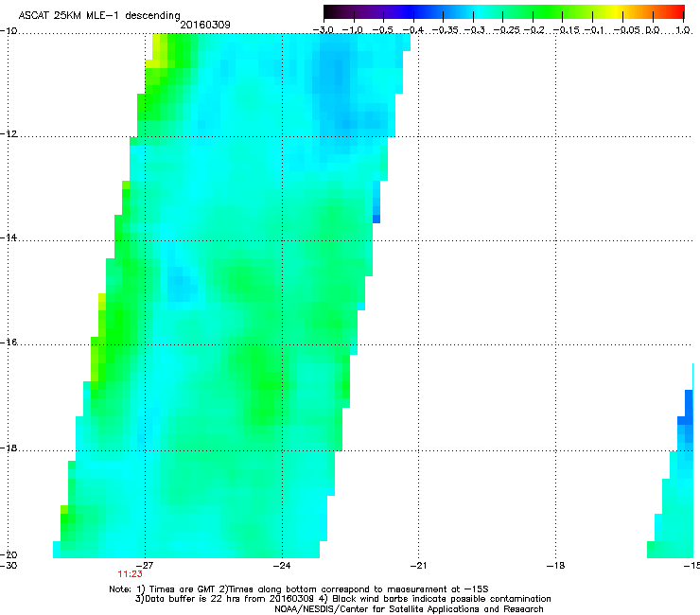Click the -14 latitude axis label
This screenshot has height=615, width=700.
(9, 237)
